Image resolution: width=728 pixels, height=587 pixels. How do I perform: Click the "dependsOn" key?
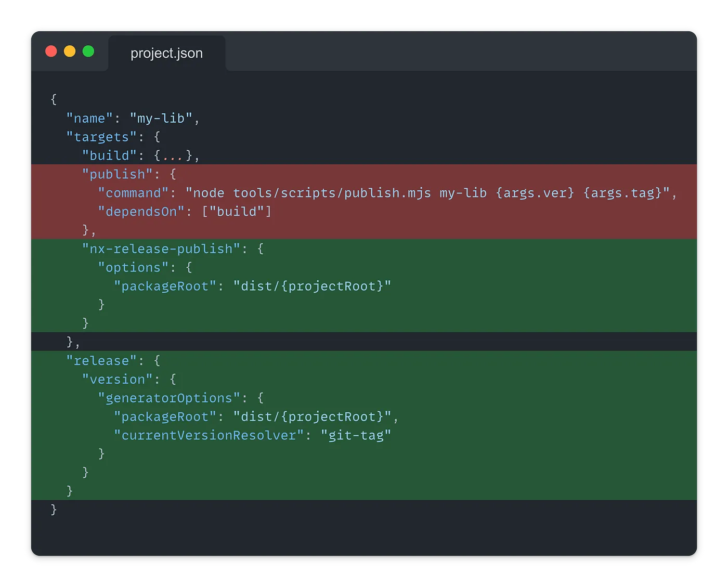coord(141,212)
